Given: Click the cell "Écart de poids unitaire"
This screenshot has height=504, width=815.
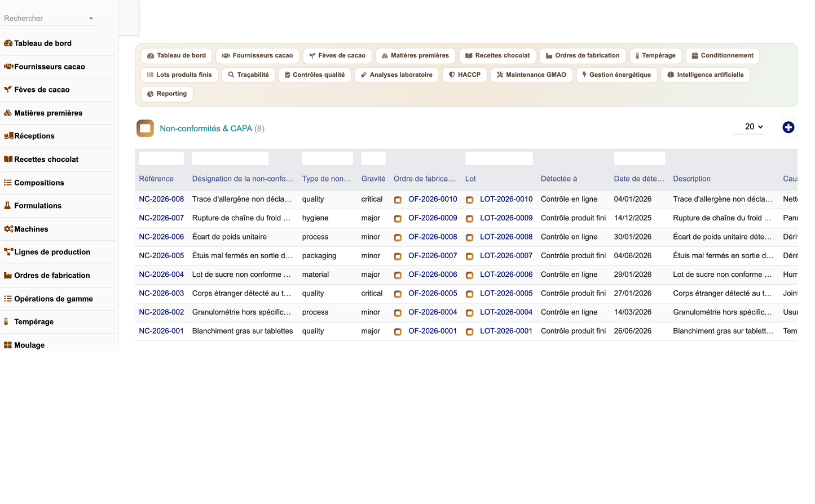Looking at the screenshot, I should [x=230, y=237].
